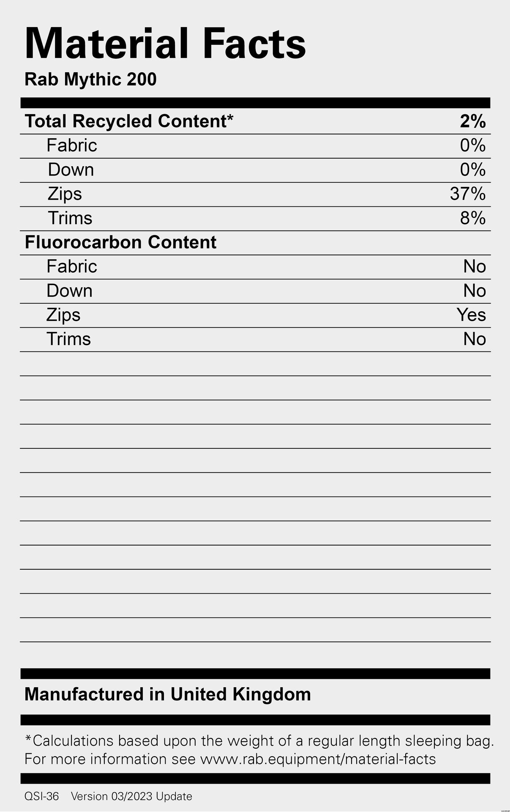
Task: Click the Total Recycled Content heading
Action: coord(129,121)
